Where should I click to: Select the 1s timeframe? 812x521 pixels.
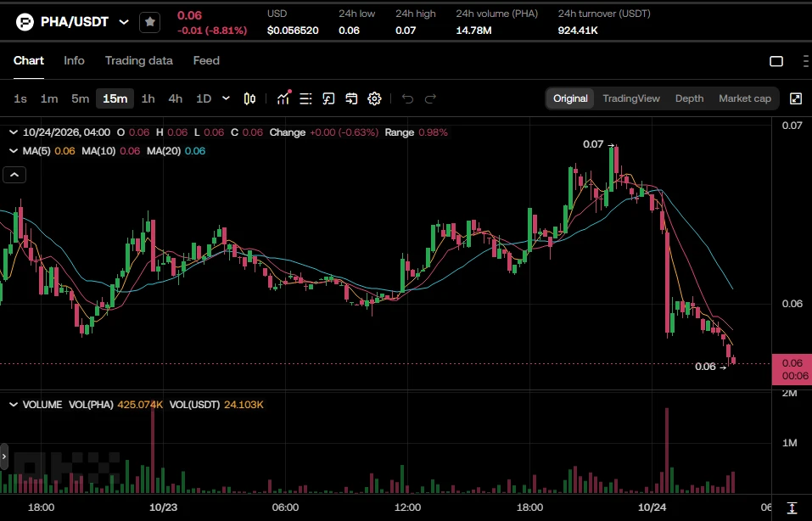tap(20, 98)
